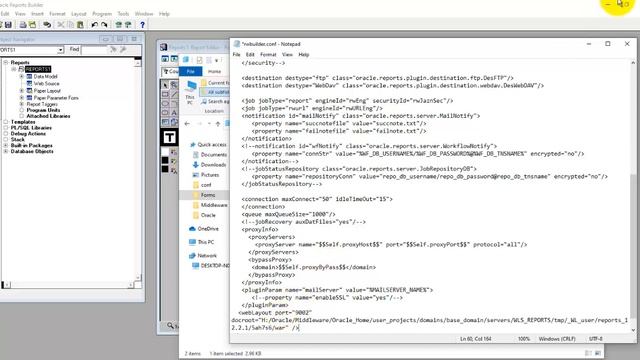Open Reports Builder Program menu
640x360 pixels.
click(x=102, y=14)
